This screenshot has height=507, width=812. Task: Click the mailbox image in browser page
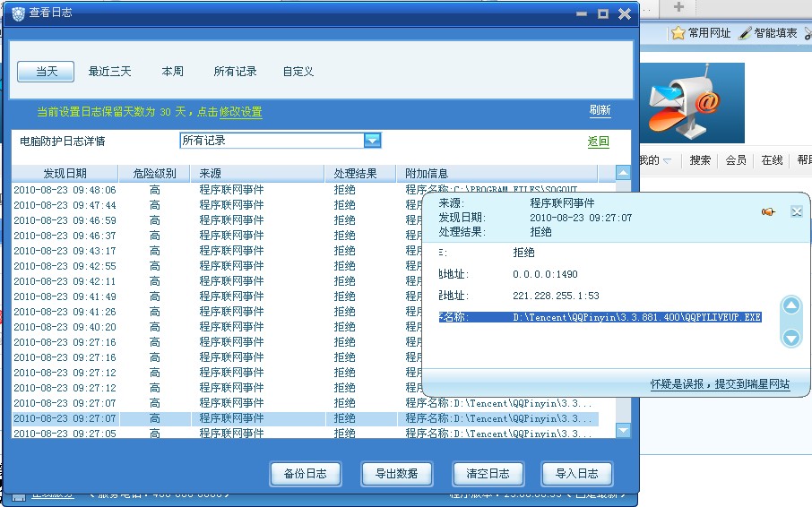[693, 103]
